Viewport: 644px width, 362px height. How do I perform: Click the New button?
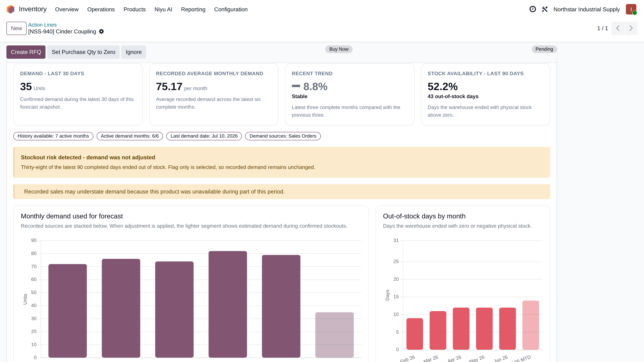17,28
